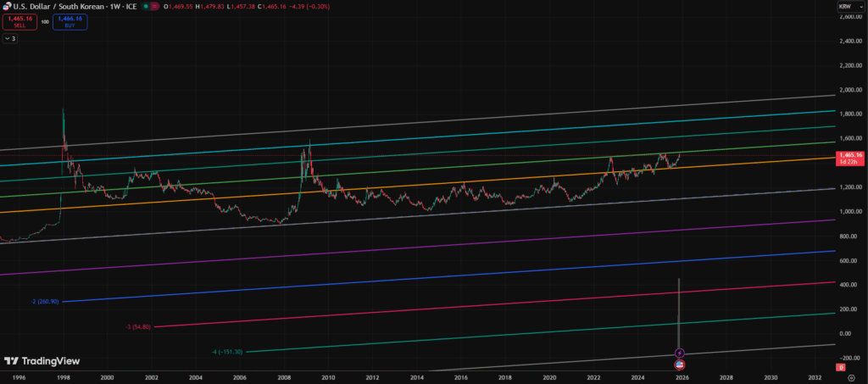The width and height of the screenshot is (868, 384).
Task: Click the USD/KRW flag symbol icon
Action: pos(7,7)
